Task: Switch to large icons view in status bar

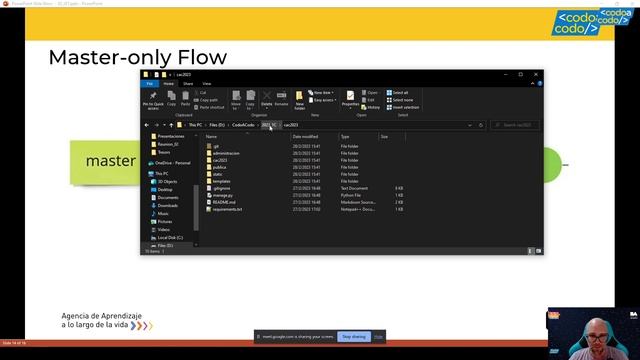Action: click(538, 251)
